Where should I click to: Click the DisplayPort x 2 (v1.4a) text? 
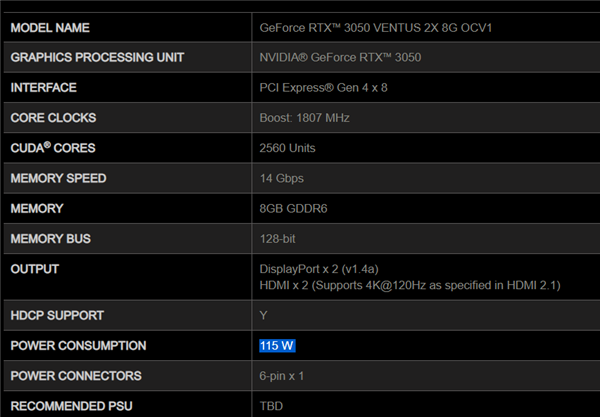click(x=322, y=270)
